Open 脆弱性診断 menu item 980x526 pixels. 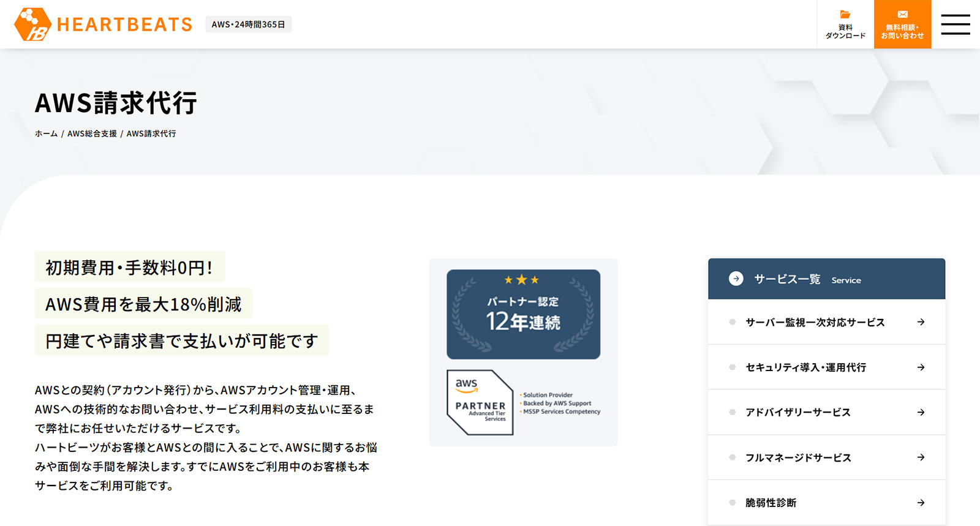(826, 503)
